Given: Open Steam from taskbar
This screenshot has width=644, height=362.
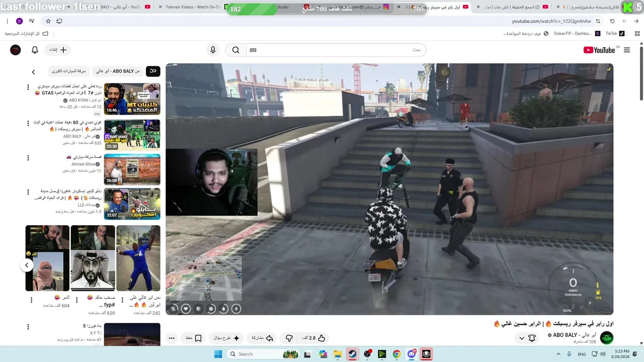Looking at the screenshot, I should [352, 354].
